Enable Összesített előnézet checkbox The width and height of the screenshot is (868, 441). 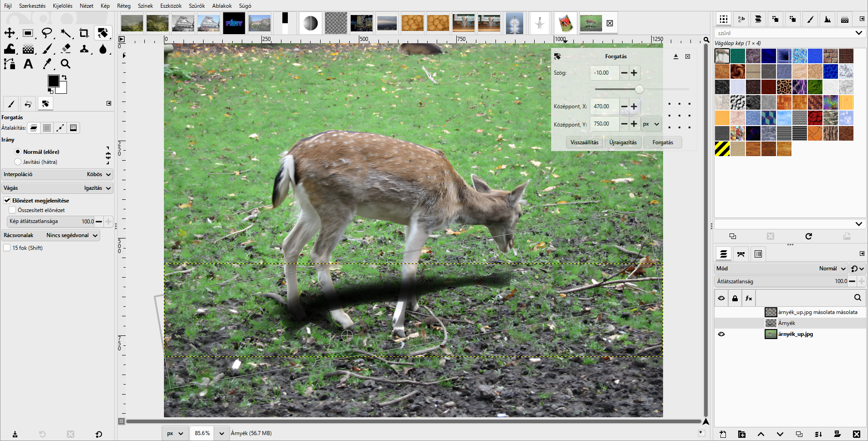pyautogui.click(x=12, y=210)
